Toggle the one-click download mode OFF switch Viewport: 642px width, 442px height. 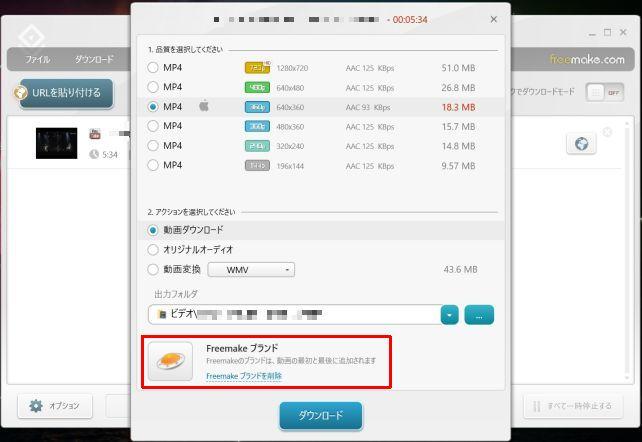click(x=605, y=92)
